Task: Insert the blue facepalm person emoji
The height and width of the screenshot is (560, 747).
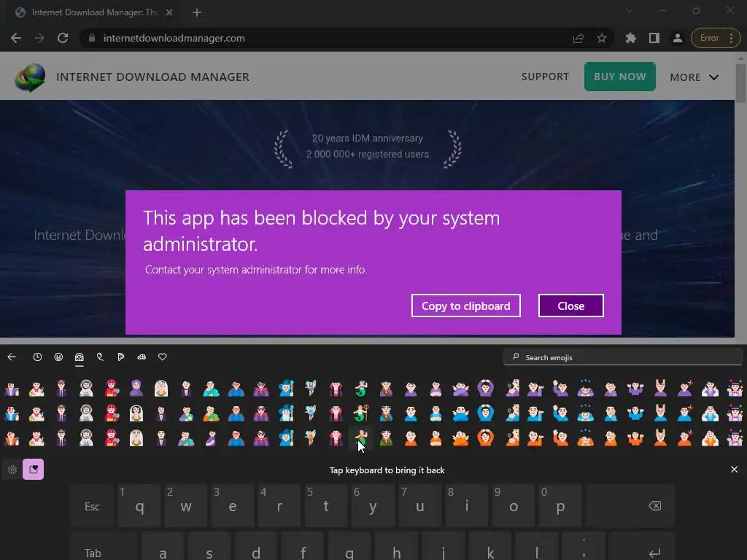Action: 611,413
